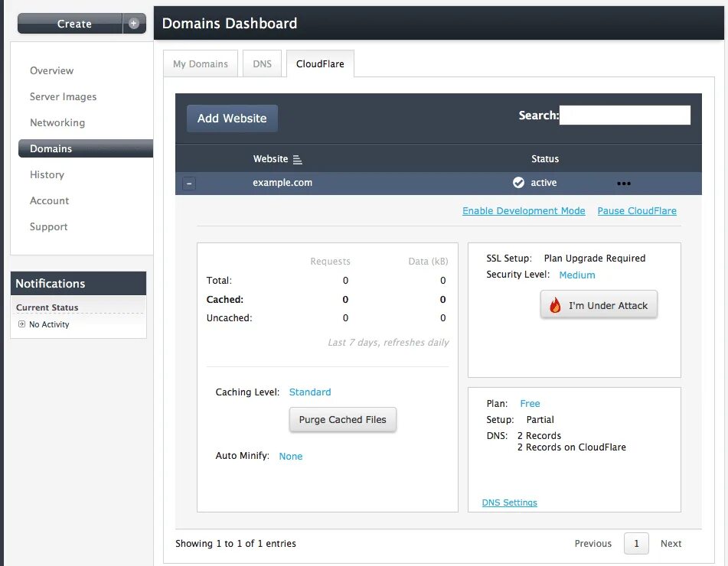Viewport: 728px width, 566px height.
Task: Click the No Activity notification entry
Action: (49, 324)
